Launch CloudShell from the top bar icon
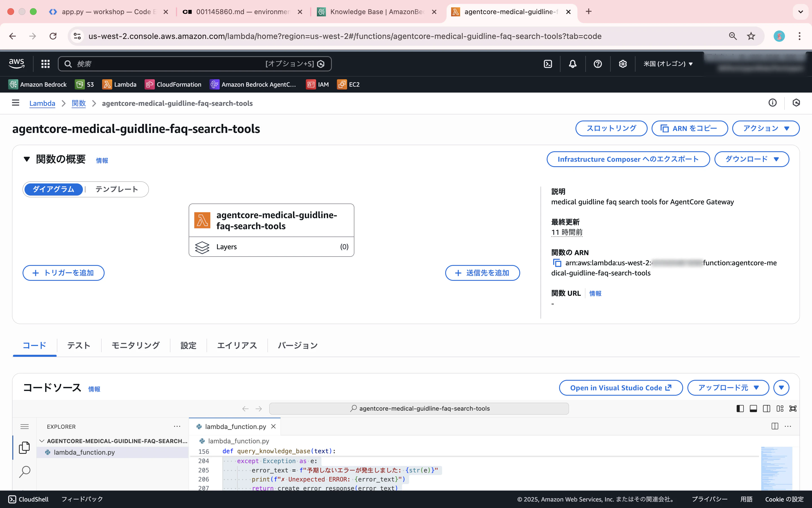This screenshot has height=508, width=812. point(548,64)
